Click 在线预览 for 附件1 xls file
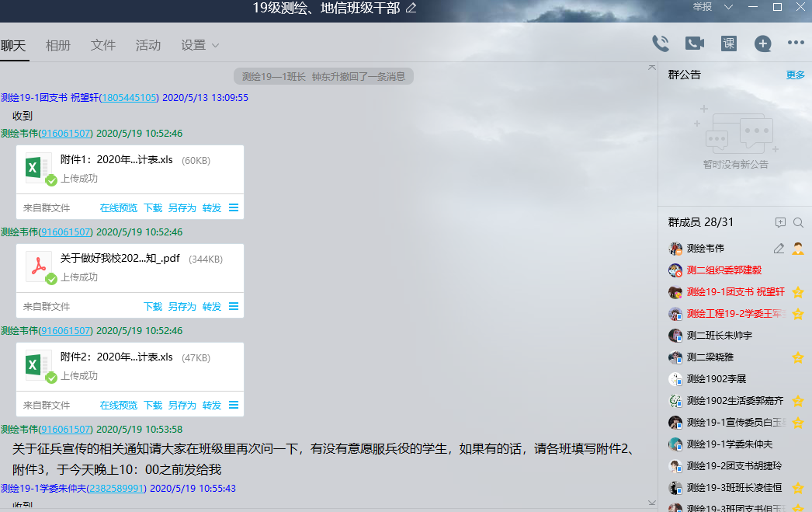This screenshot has height=512, width=812. coord(118,208)
